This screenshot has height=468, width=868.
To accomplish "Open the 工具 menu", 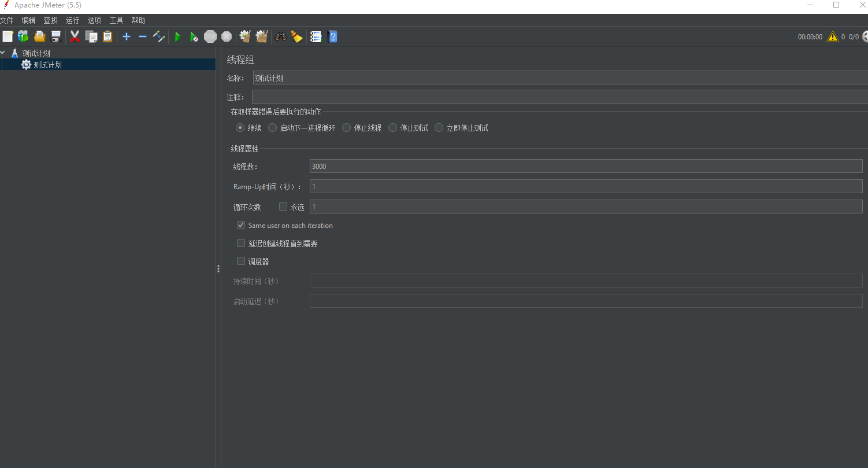I will pyautogui.click(x=116, y=20).
